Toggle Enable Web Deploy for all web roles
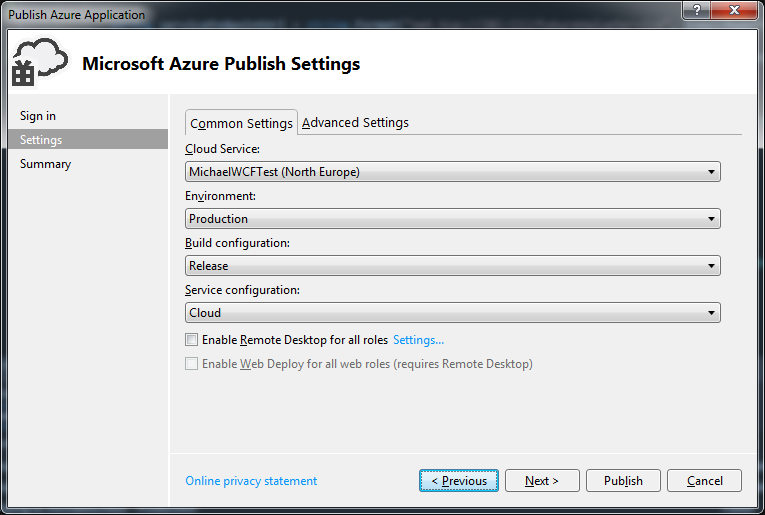 pyautogui.click(x=192, y=364)
